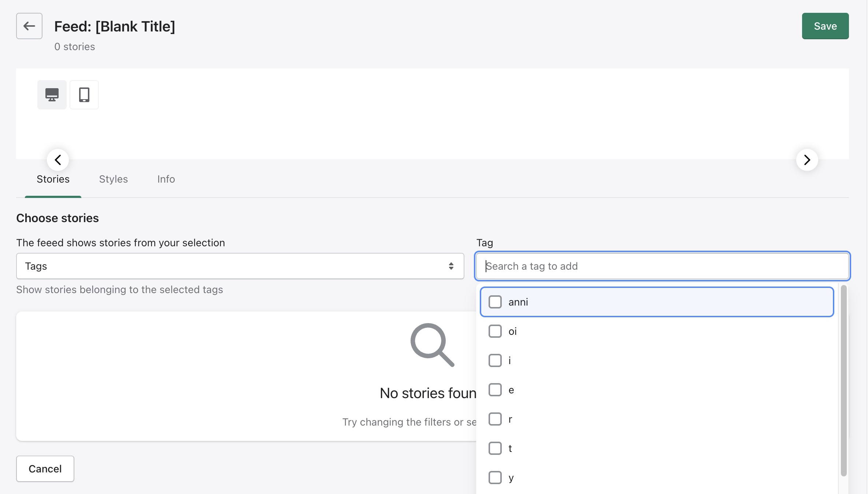Viewport: 868px width, 494px height.
Task: Click the next carousel arrow
Action: [x=807, y=160]
